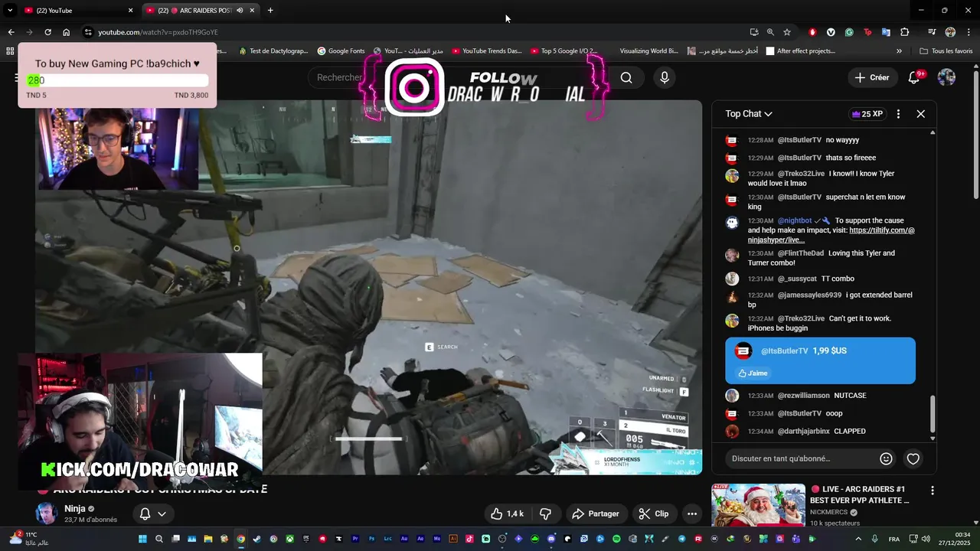Open a new browser tab
The height and width of the screenshot is (551, 980).
click(270, 10)
